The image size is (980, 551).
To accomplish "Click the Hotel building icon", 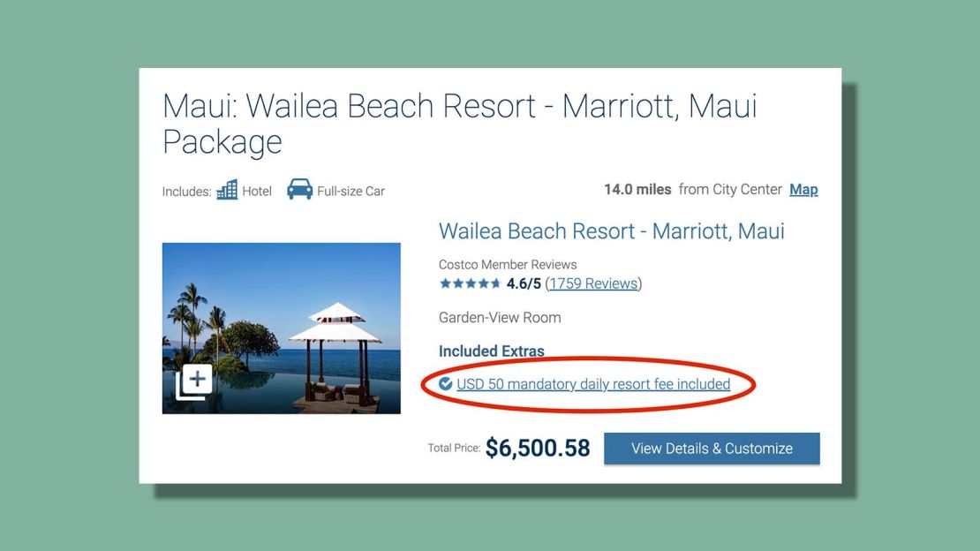I will [x=227, y=190].
